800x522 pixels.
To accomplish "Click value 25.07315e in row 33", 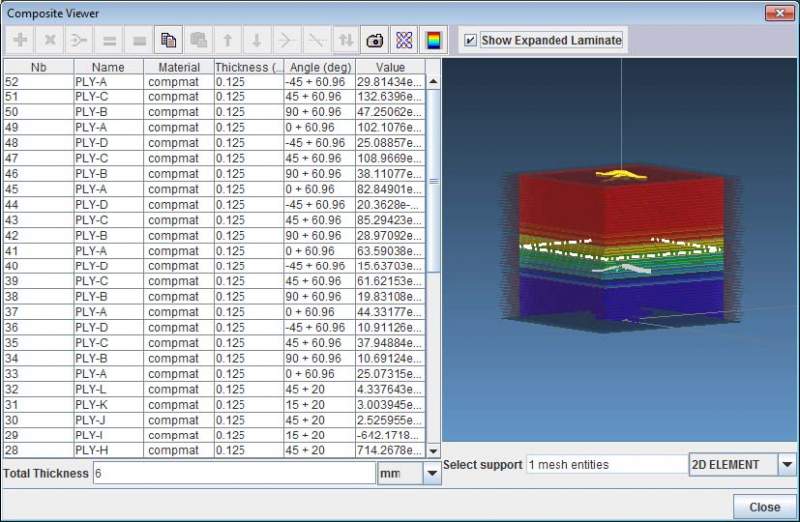I will point(389,374).
